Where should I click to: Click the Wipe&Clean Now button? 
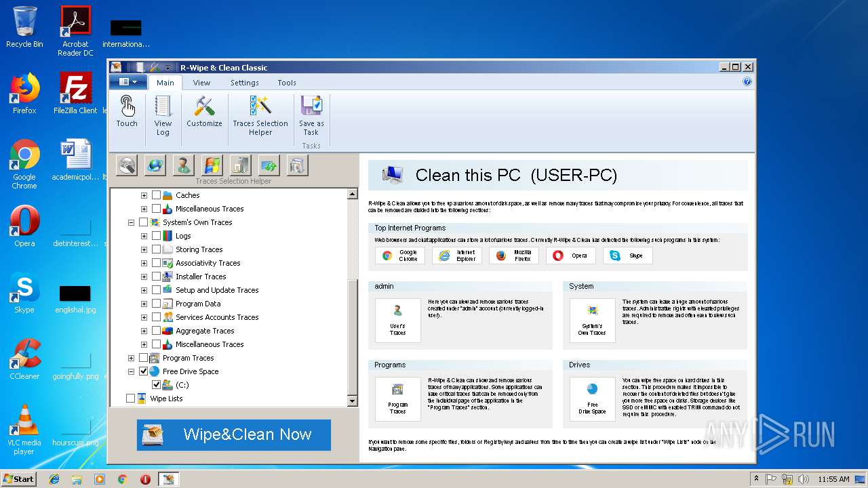pyautogui.click(x=234, y=435)
